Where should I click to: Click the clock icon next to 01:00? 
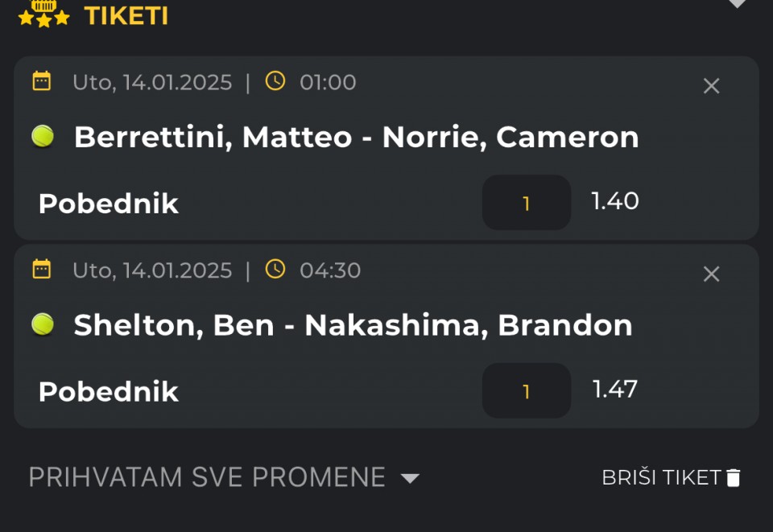click(275, 81)
